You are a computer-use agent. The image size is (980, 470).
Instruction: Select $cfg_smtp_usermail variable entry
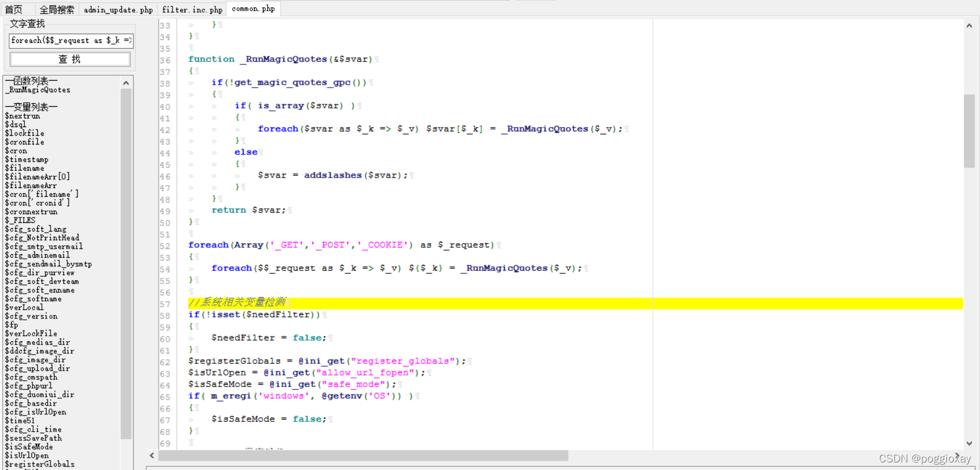pos(44,247)
